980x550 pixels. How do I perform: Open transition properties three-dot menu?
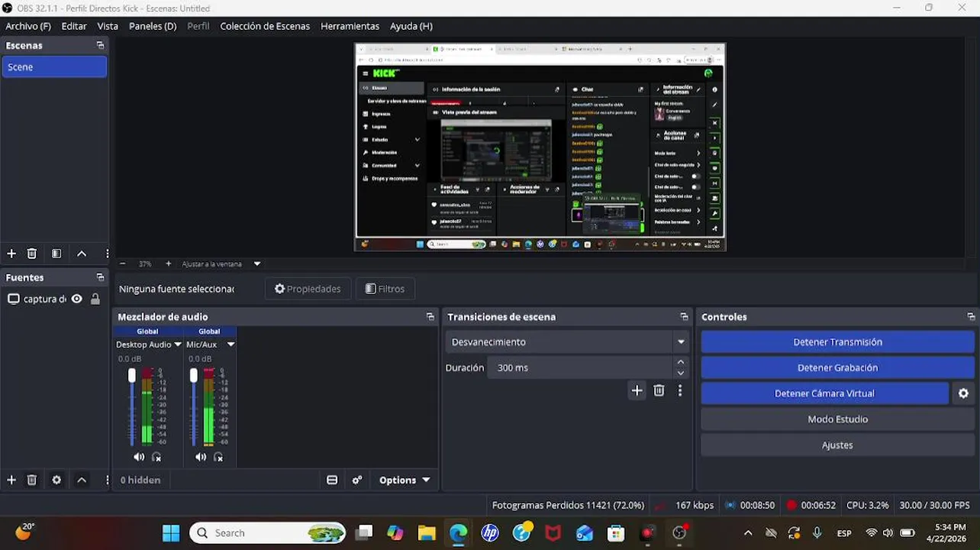680,390
